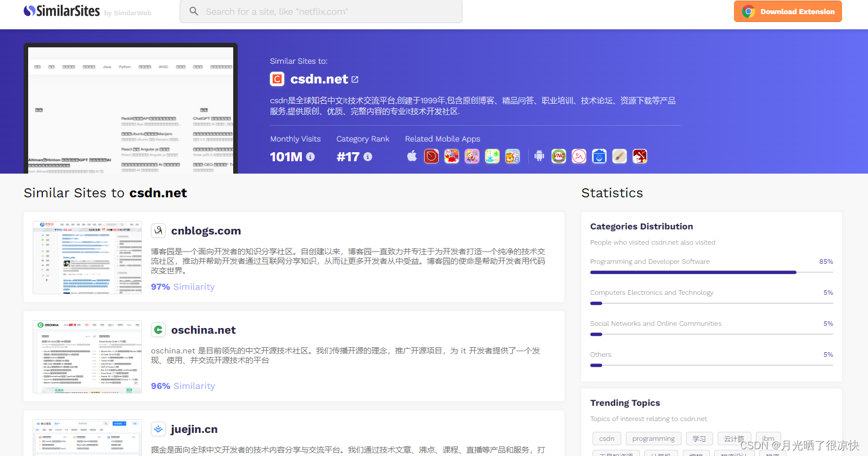Image resolution: width=868 pixels, height=456 pixels.
Task: Click the csdn.net title link
Action: (319, 79)
